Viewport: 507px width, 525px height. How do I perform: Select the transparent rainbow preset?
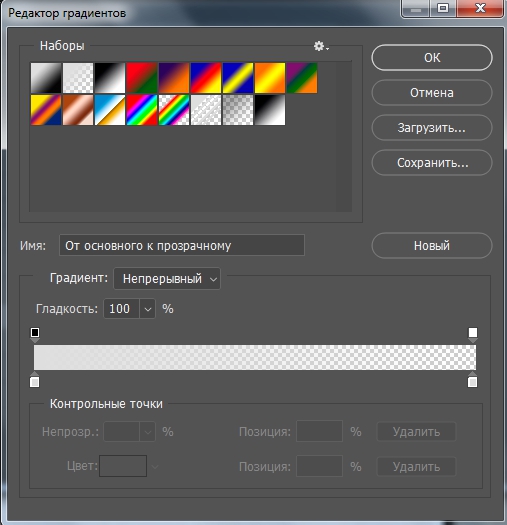click(x=174, y=110)
